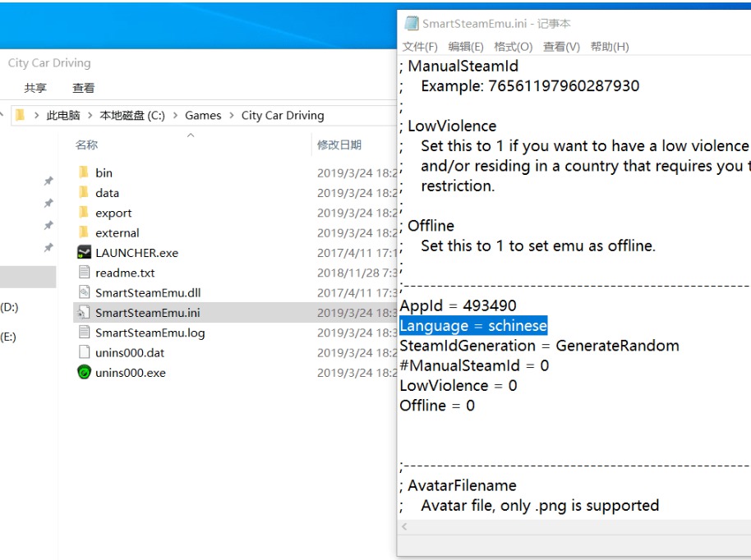Sort files by the 名称 column header

(x=86, y=145)
